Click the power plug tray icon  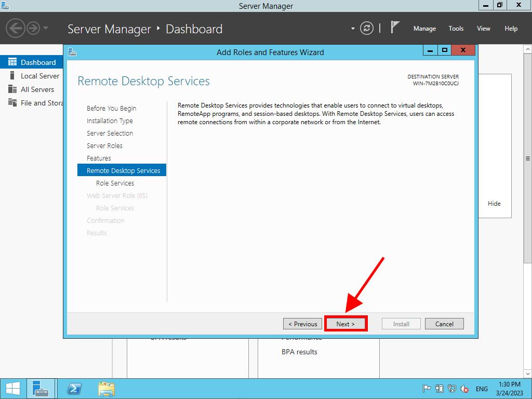pos(440,389)
